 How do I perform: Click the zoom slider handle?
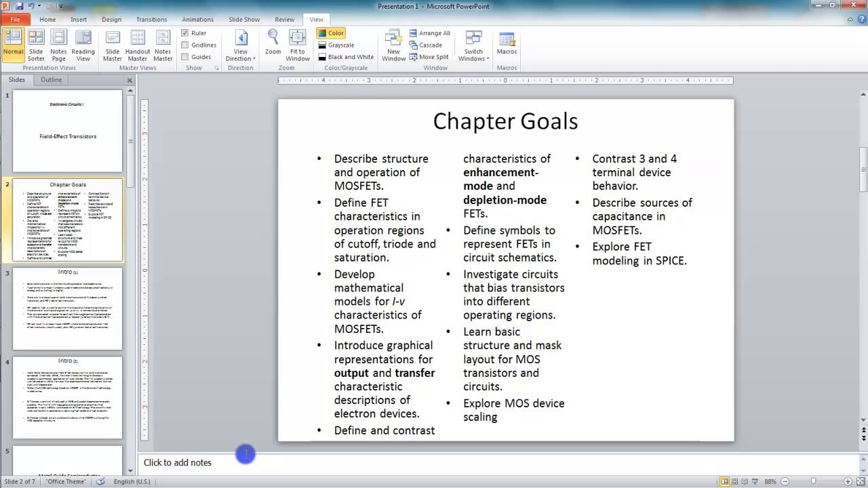813,481
